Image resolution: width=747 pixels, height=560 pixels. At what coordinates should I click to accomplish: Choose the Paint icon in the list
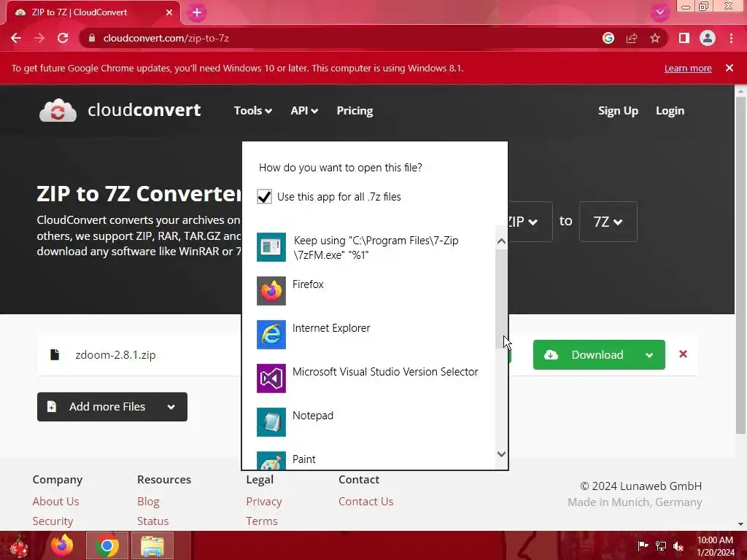[x=271, y=461]
